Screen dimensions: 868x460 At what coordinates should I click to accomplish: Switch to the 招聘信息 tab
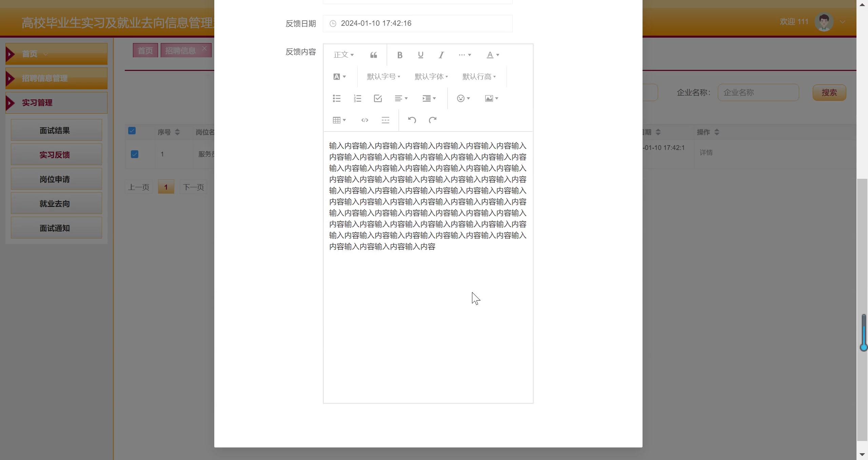tap(180, 51)
